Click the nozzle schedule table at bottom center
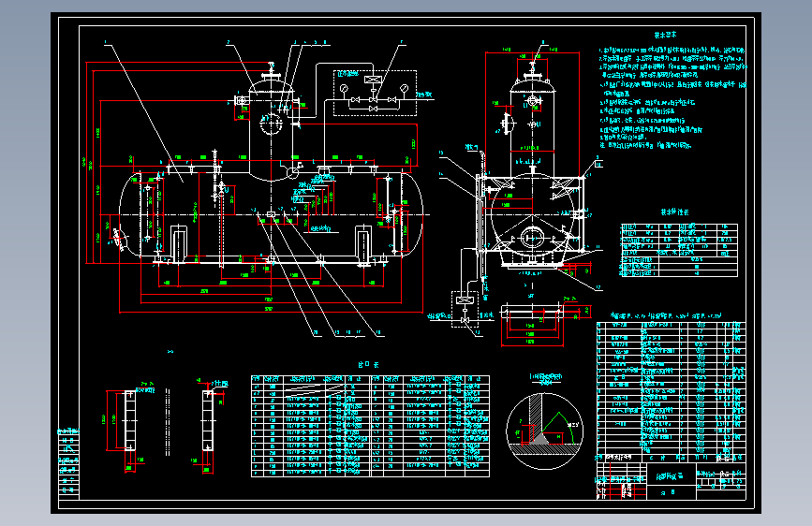This screenshot has width=812, height=526. pyautogui.click(x=370, y=426)
